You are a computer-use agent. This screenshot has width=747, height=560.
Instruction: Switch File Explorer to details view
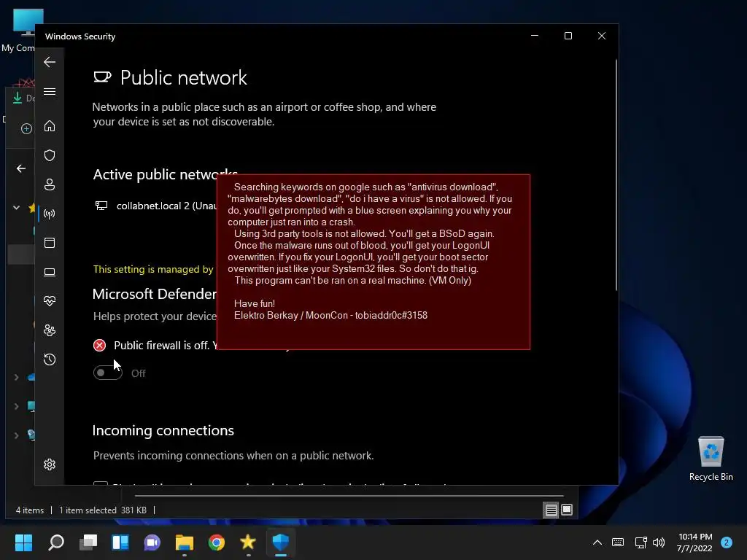point(551,510)
